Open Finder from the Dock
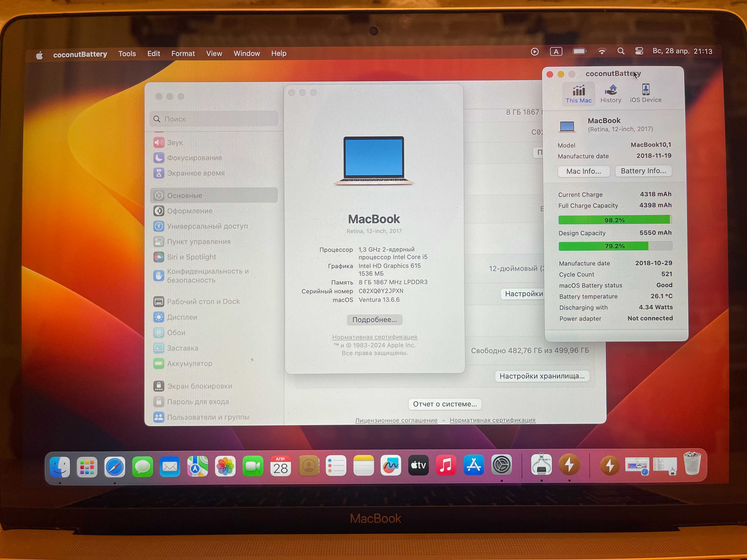The image size is (747, 560). [60, 467]
